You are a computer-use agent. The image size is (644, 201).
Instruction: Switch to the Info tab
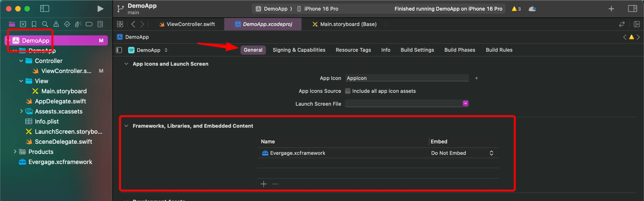pos(386,50)
